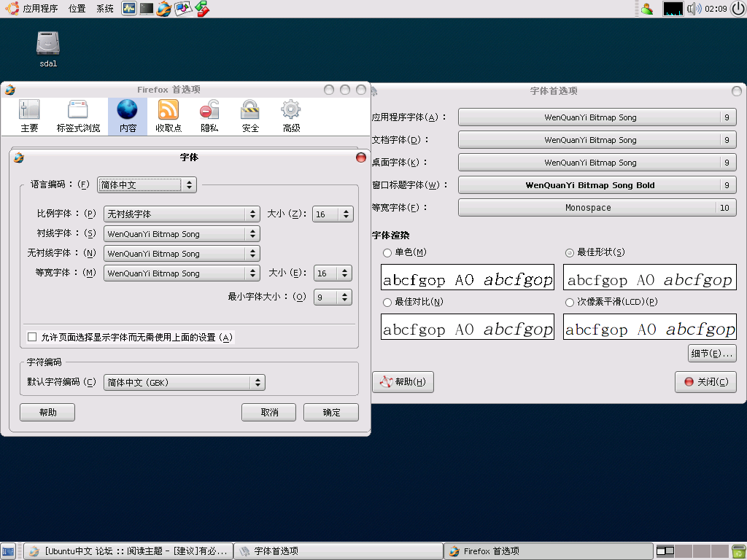The width and height of the screenshot is (747, 560).
Task: Click the lifebuoy Help (帮助) button in Font Preferences
Action: [x=403, y=382]
